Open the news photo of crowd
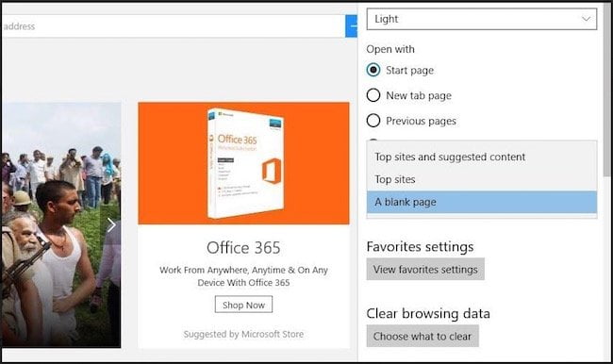Viewport: 613px width, 364px height. tap(61, 224)
